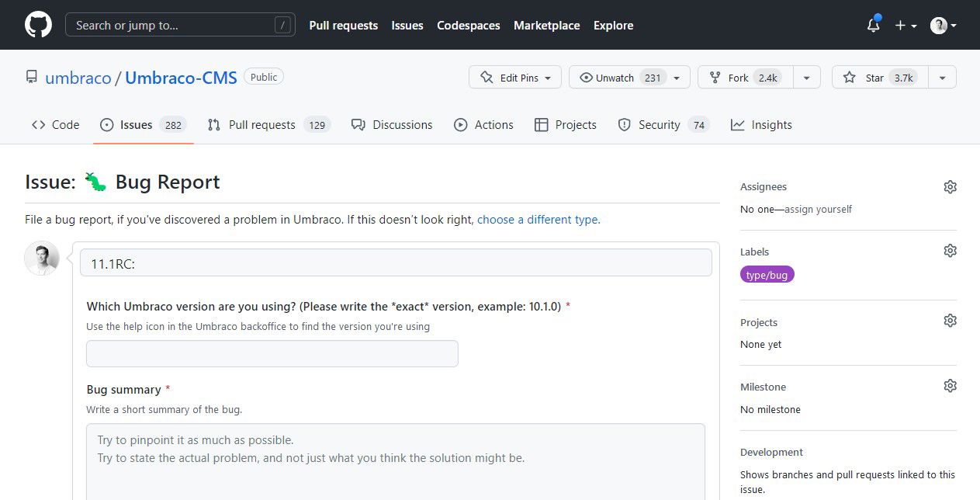
Task: Go to Issues in top navigation
Action: click(407, 26)
